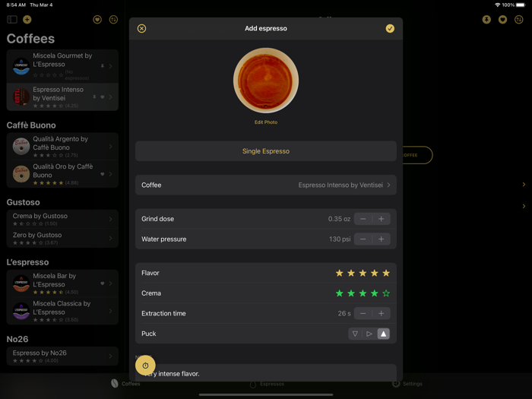Image resolution: width=532 pixels, height=399 pixels.
Task: Click heart icon on Espresso Intenso row
Action: tap(103, 97)
